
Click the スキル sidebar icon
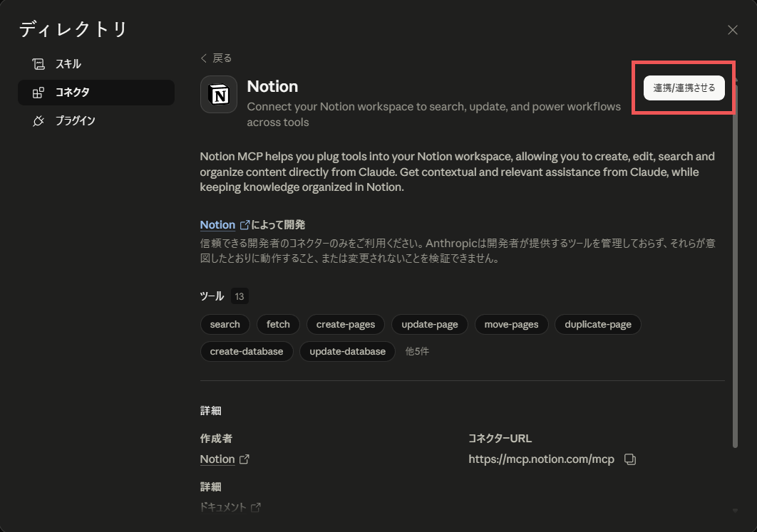click(38, 64)
